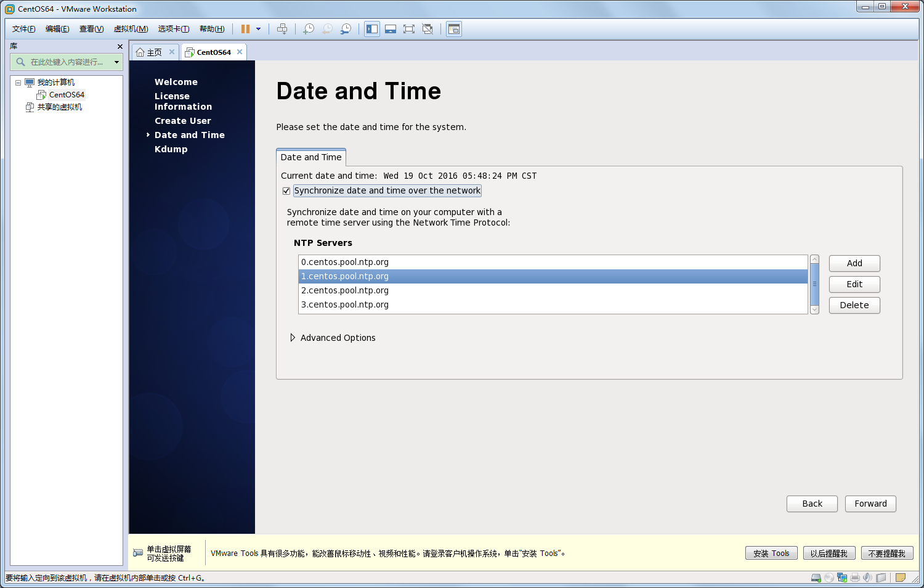The width and height of the screenshot is (924, 588).
Task: Toggle the console view toolbar icon
Action: [454, 29]
